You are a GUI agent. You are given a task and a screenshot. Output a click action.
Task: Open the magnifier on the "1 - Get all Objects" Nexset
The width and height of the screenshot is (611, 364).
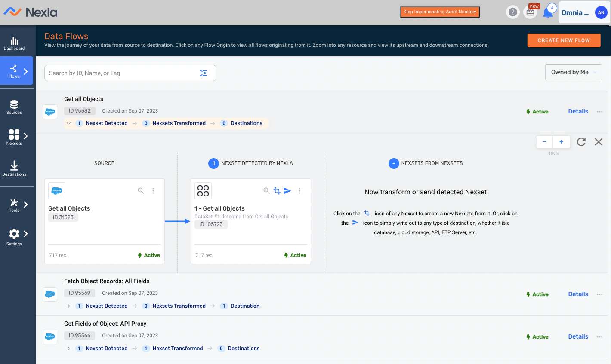pos(266,190)
